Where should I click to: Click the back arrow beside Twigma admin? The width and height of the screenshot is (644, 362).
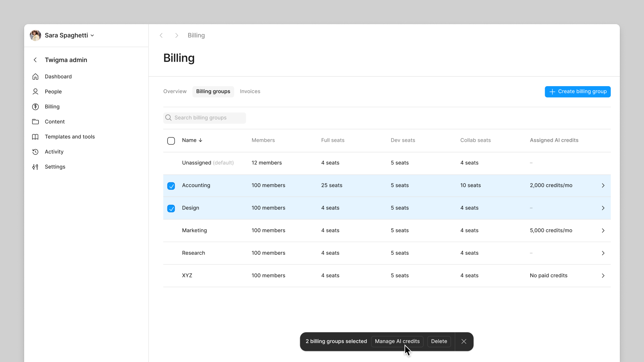(35, 60)
